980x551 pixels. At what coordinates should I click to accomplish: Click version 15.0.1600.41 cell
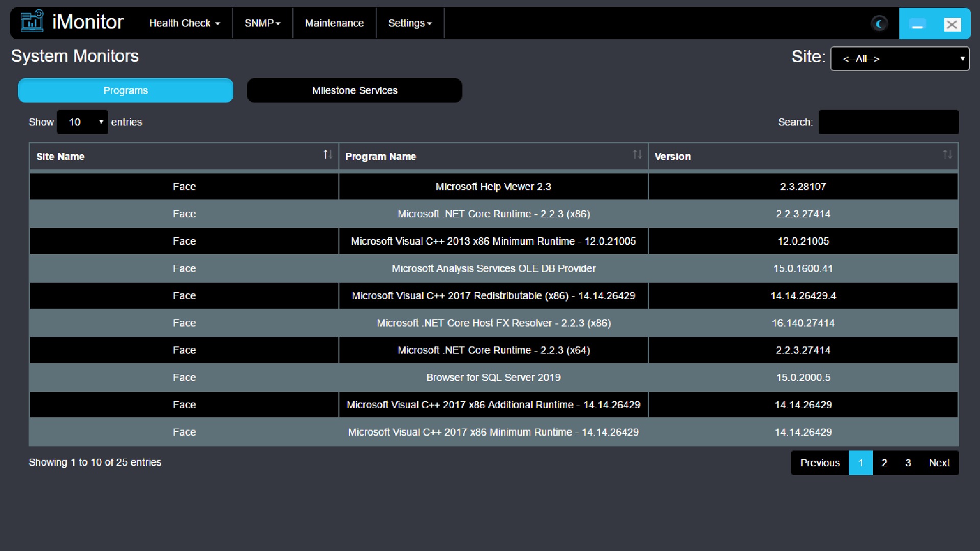[x=803, y=268]
